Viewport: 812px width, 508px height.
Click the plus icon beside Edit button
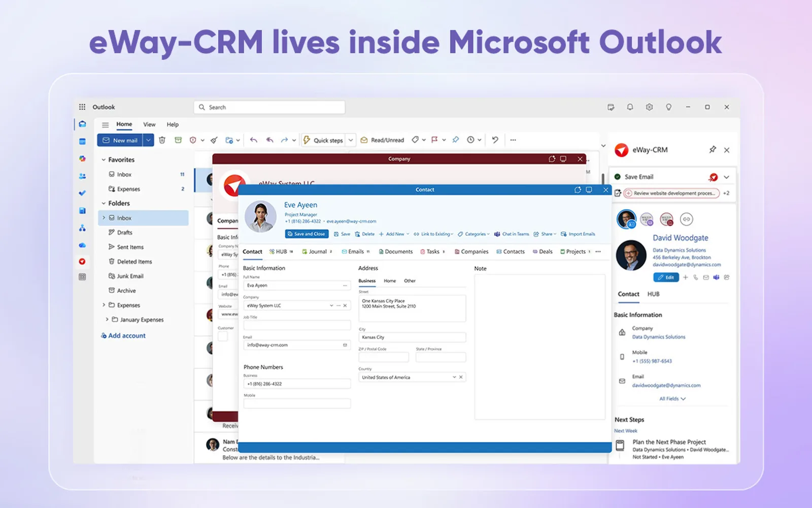coord(686,277)
